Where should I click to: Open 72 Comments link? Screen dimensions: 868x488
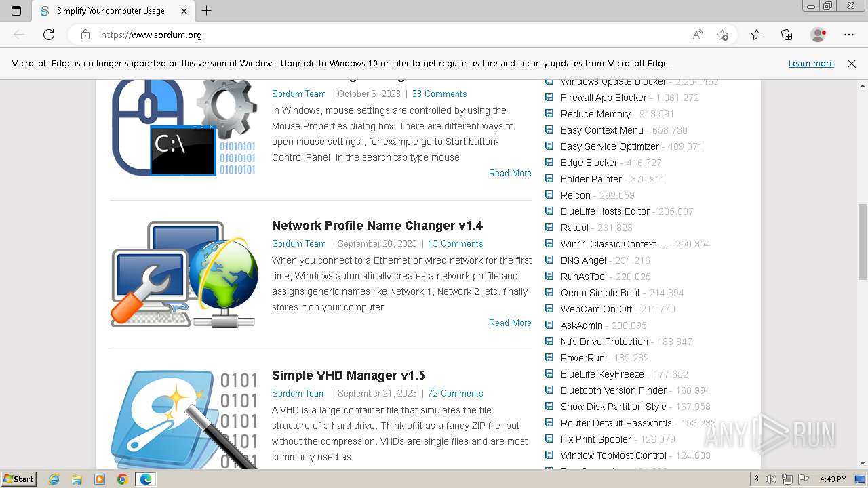(x=456, y=394)
